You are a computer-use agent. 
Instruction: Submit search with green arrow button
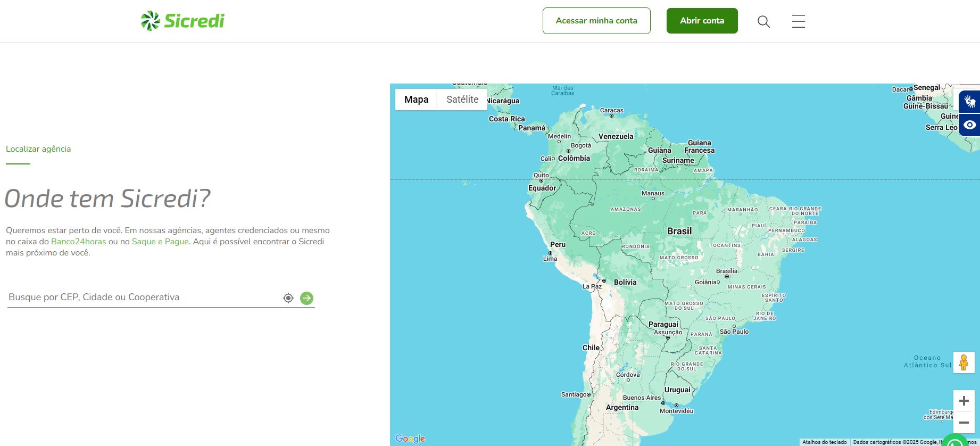(x=306, y=298)
